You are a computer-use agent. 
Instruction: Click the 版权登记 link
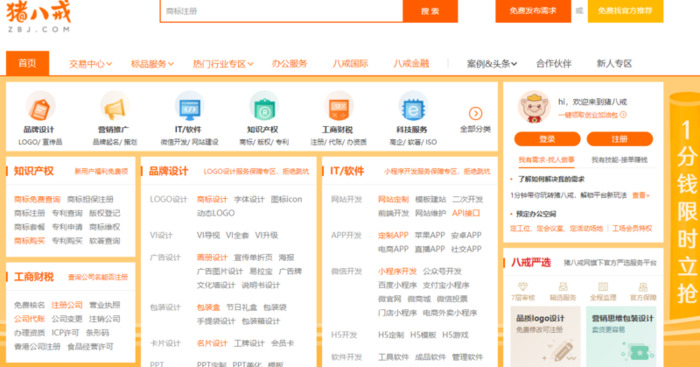[x=104, y=213]
